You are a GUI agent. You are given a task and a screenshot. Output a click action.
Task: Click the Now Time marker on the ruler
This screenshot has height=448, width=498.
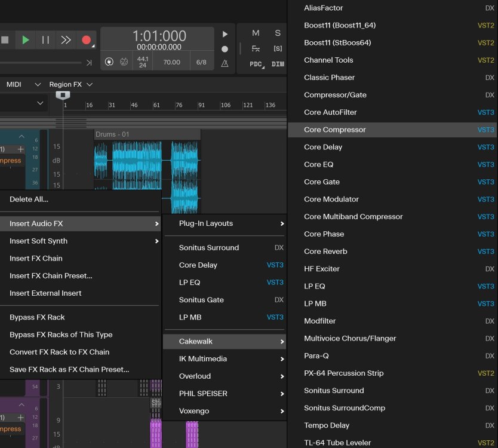[x=63, y=95]
